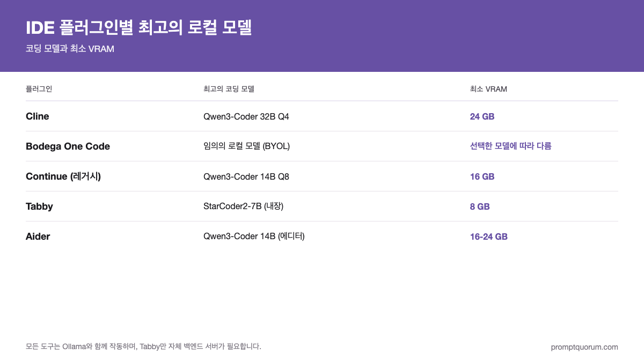
Task: Click the 'Qwen3-Coder 14B (에디터)' cell
Action: (x=254, y=237)
